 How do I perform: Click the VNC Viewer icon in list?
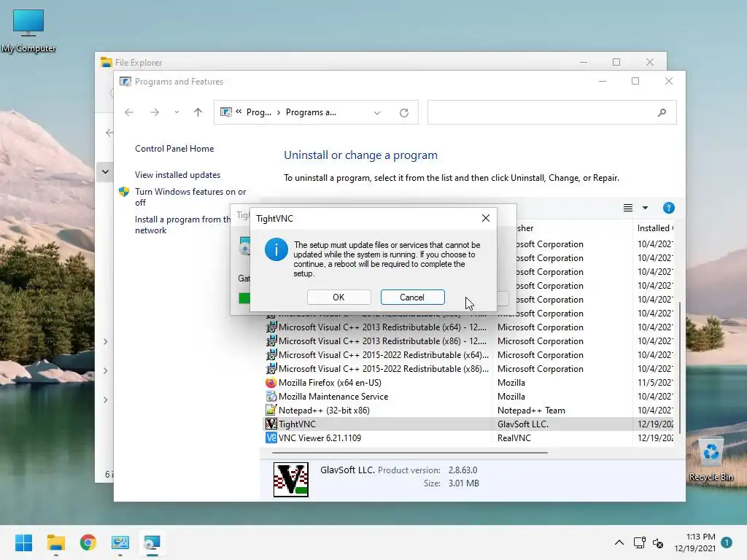tap(271, 437)
